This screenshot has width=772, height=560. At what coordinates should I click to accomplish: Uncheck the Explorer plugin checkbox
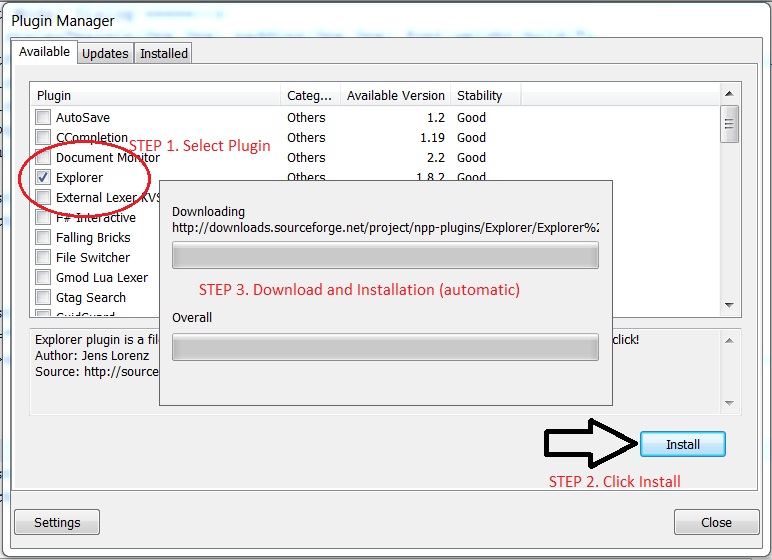(x=43, y=177)
